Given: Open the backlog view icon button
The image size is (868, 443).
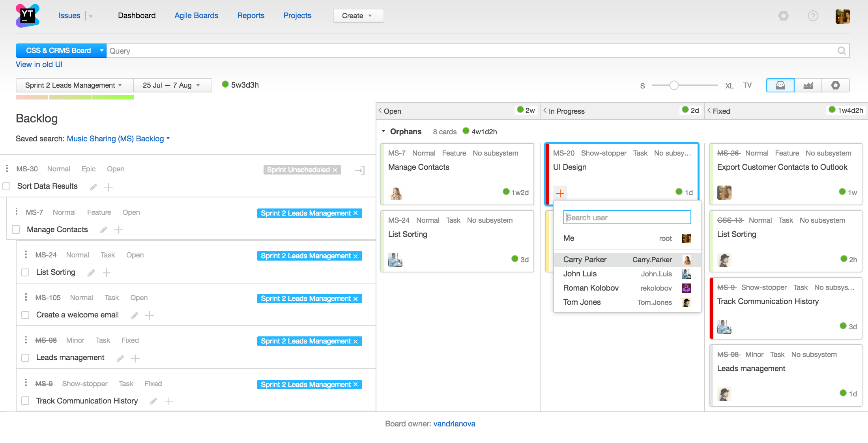Looking at the screenshot, I should click(780, 85).
